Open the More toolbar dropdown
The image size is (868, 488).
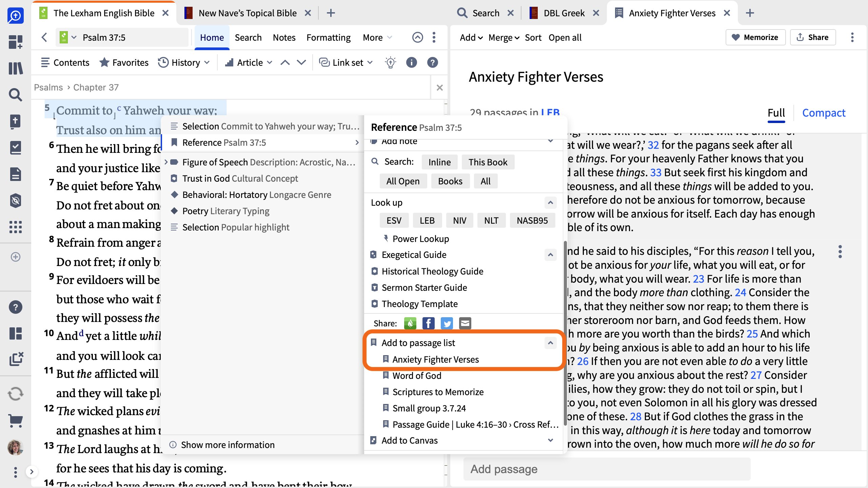pyautogui.click(x=377, y=37)
